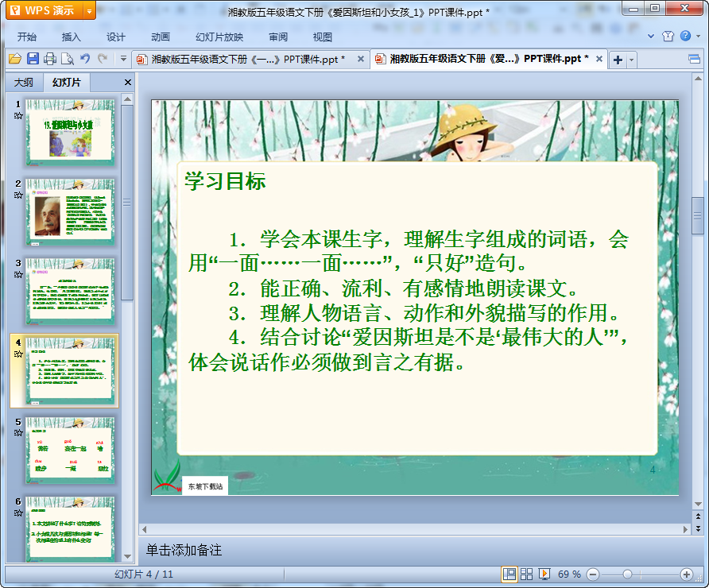Click the skin shirt icon
Image resolution: width=709 pixels, height=588 pixels.
click(668, 37)
